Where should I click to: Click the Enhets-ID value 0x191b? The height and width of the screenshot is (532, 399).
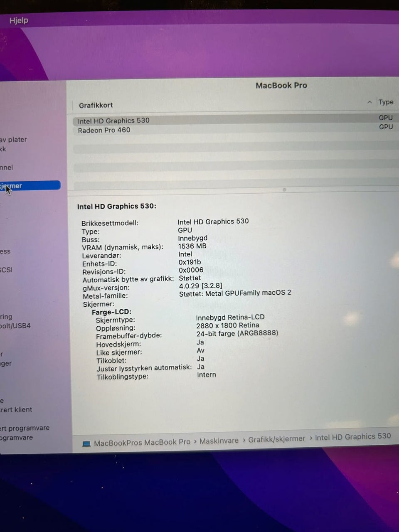[190, 262]
